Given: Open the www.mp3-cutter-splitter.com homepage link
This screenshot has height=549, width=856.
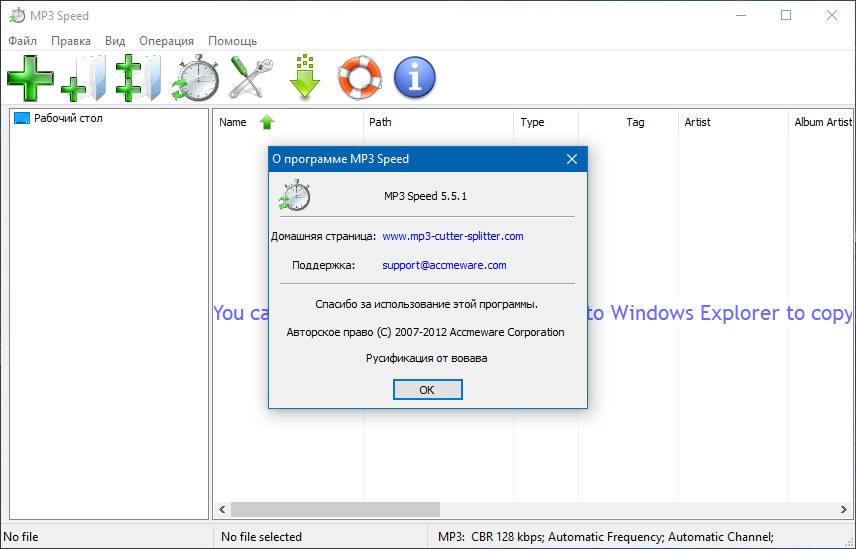Looking at the screenshot, I should coord(453,236).
